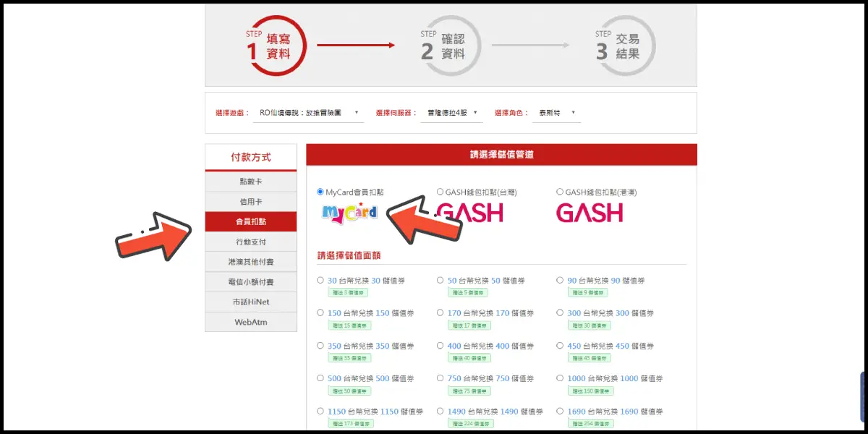Click the GASH logo under the 台灣 option
Screen dimensions: 868x434
point(470,213)
